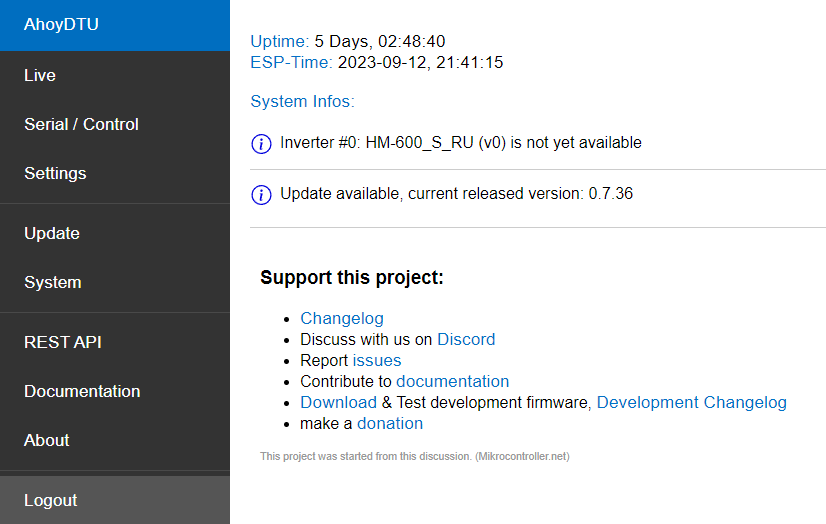Open the REST API menu item
826x524 pixels.
(63, 342)
